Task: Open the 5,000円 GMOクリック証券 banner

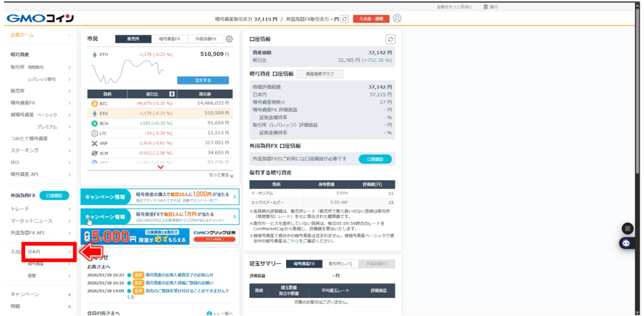Action: coord(160,236)
